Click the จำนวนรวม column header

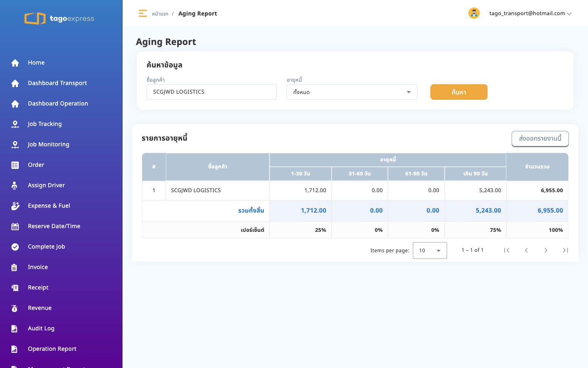[x=537, y=167]
